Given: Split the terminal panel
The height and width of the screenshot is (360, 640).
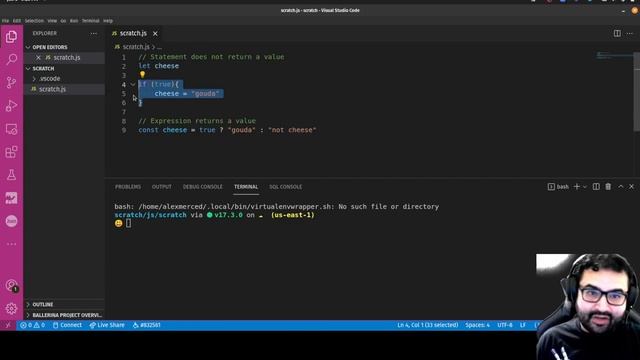Looking at the screenshot, I should point(596,187).
